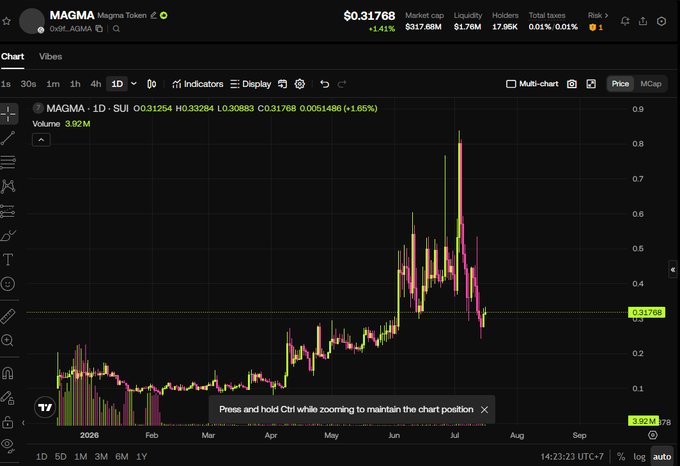Take a chart snapshot with camera icon
Image resolution: width=680 pixels, height=466 pixels.
point(572,84)
